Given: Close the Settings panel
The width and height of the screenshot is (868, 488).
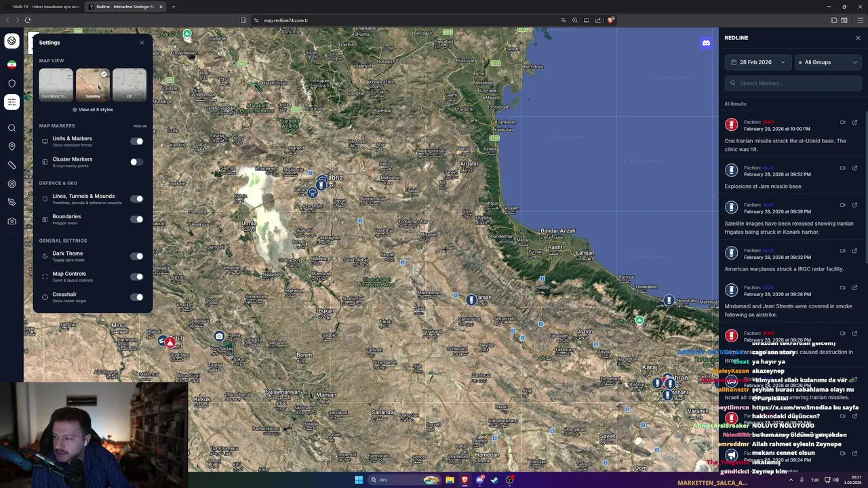Looking at the screenshot, I should click(x=142, y=43).
